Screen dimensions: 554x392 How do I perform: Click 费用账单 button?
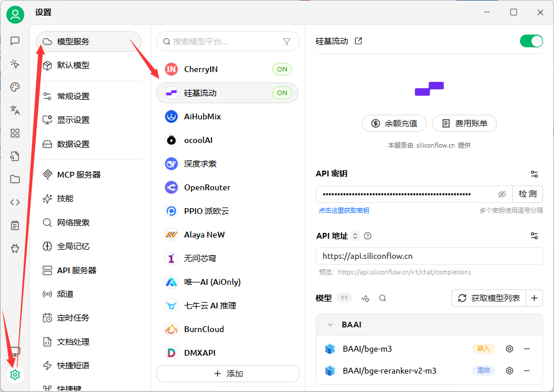tap(465, 123)
